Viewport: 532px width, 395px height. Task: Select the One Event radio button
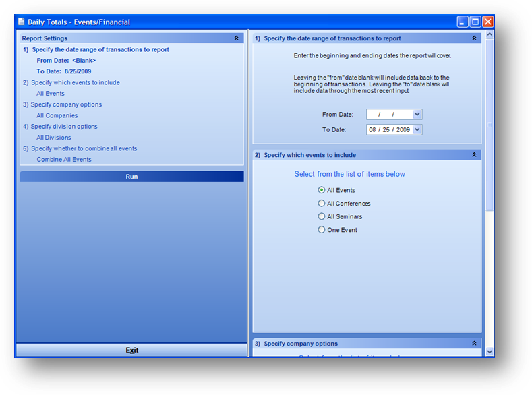click(x=322, y=230)
